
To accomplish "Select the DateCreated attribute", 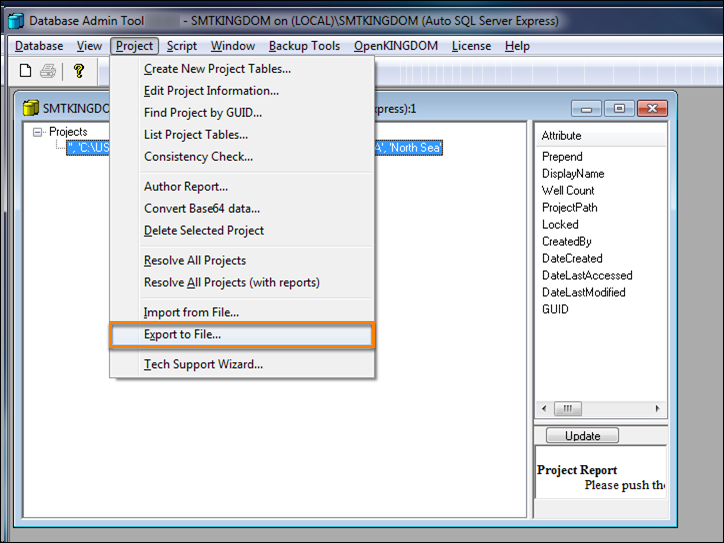I will [x=572, y=259].
